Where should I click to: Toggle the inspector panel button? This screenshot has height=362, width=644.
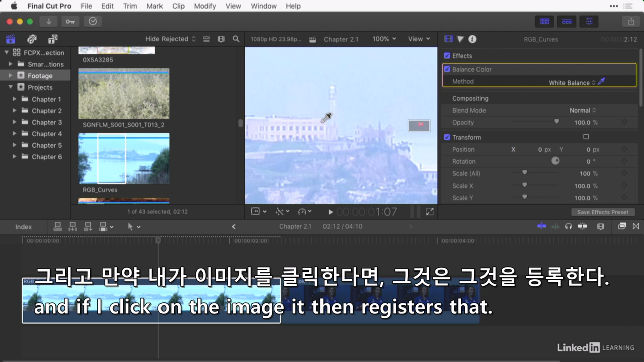pyautogui.click(x=589, y=21)
